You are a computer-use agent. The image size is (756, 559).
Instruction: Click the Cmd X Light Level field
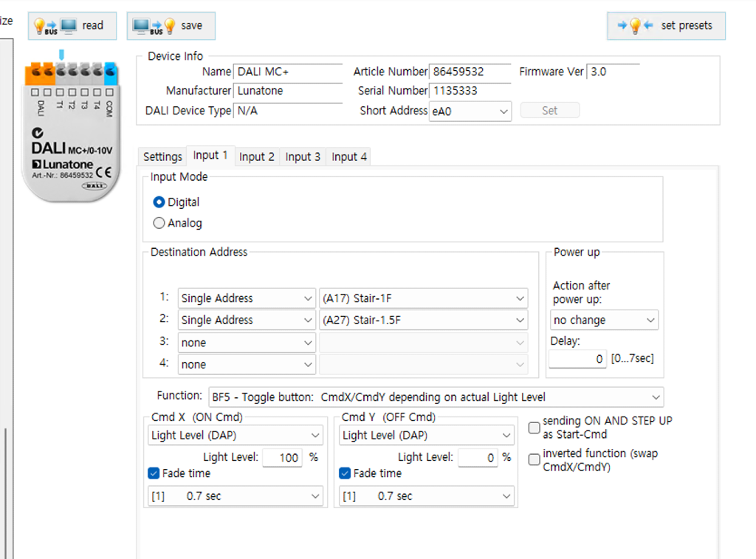point(281,458)
